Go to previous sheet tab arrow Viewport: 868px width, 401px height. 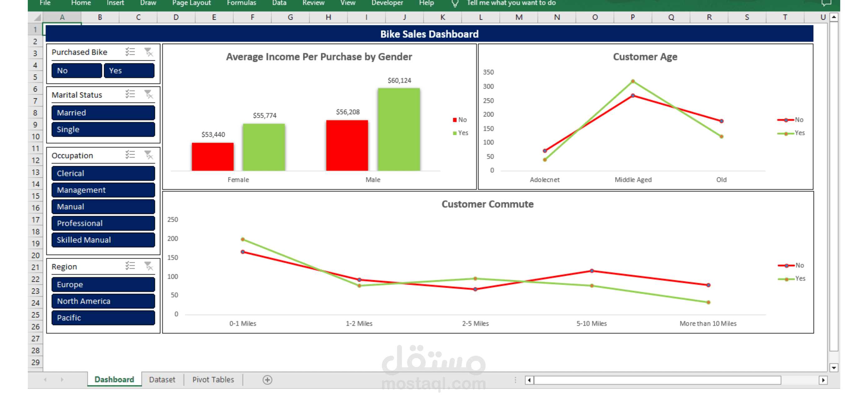[45, 380]
